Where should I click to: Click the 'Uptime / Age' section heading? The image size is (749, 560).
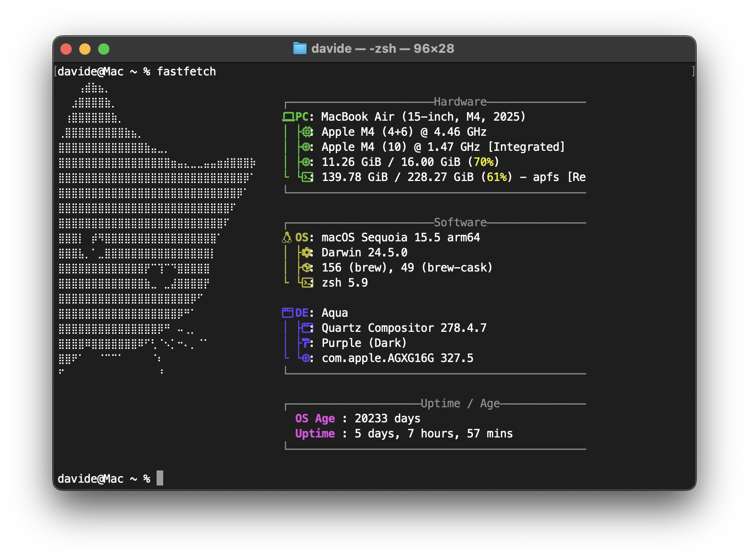pos(460,404)
